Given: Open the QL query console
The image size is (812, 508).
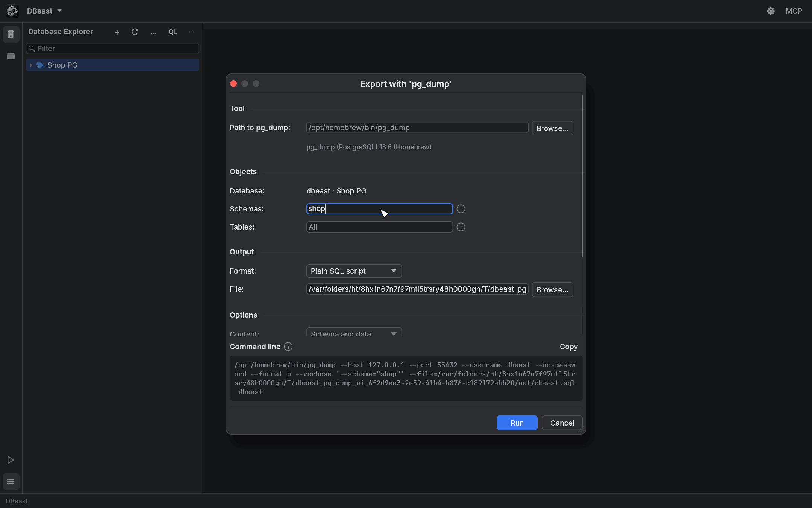Looking at the screenshot, I should pos(173,32).
